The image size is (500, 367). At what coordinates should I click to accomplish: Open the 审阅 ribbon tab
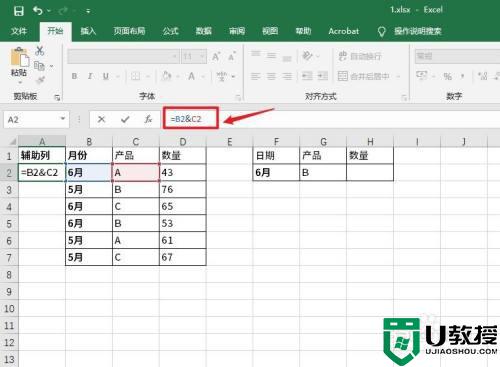(237, 31)
